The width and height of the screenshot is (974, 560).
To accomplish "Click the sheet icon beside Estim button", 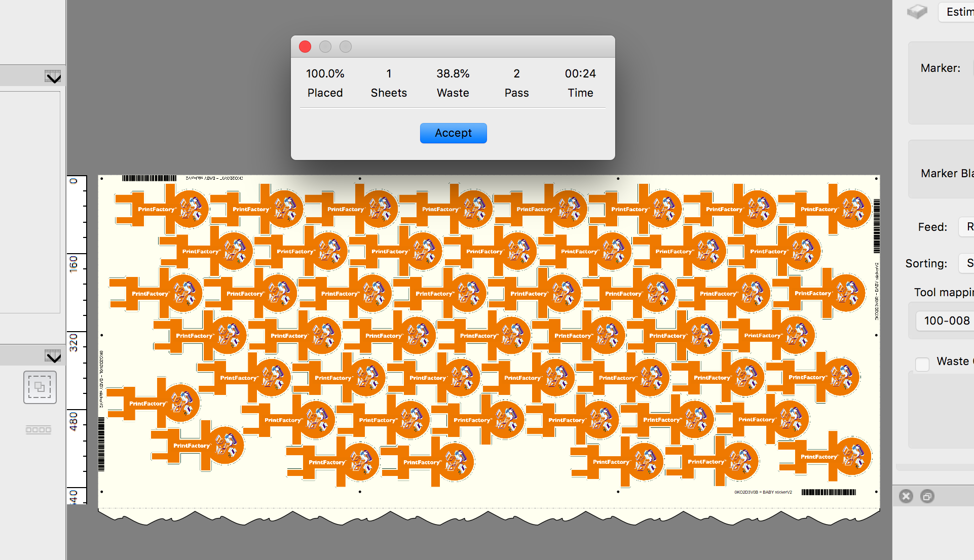I will pyautogui.click(x=917, y=11).
